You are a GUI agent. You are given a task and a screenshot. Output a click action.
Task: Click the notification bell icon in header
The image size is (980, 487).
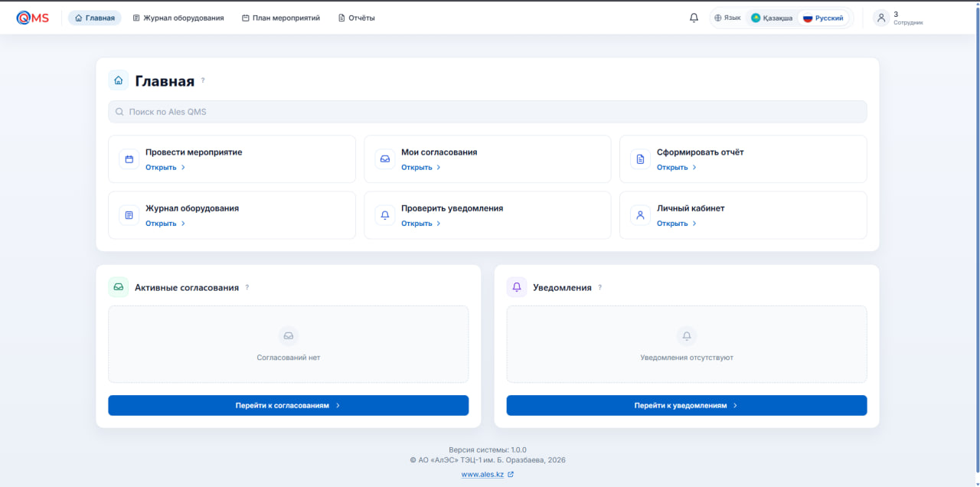(x=694, y=18)
